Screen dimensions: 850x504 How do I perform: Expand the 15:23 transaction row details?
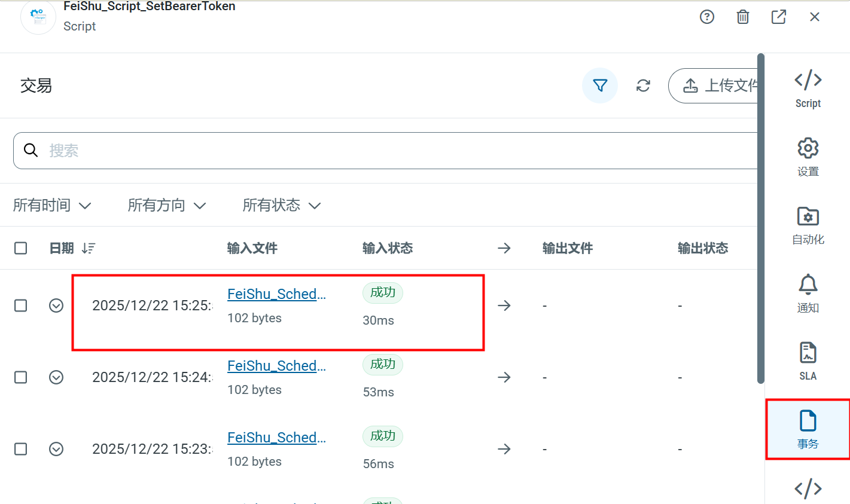[56, 449]
